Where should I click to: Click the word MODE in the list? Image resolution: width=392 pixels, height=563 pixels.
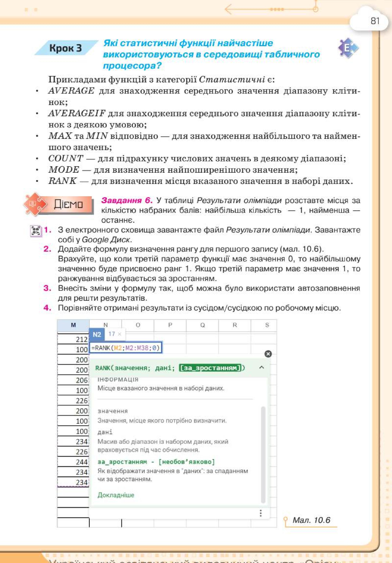(x=64, y=170)
